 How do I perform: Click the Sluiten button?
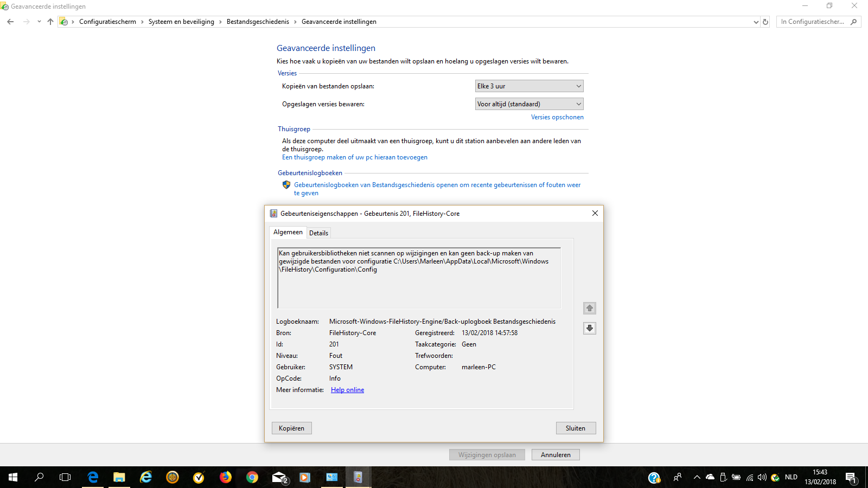[576, 428]
